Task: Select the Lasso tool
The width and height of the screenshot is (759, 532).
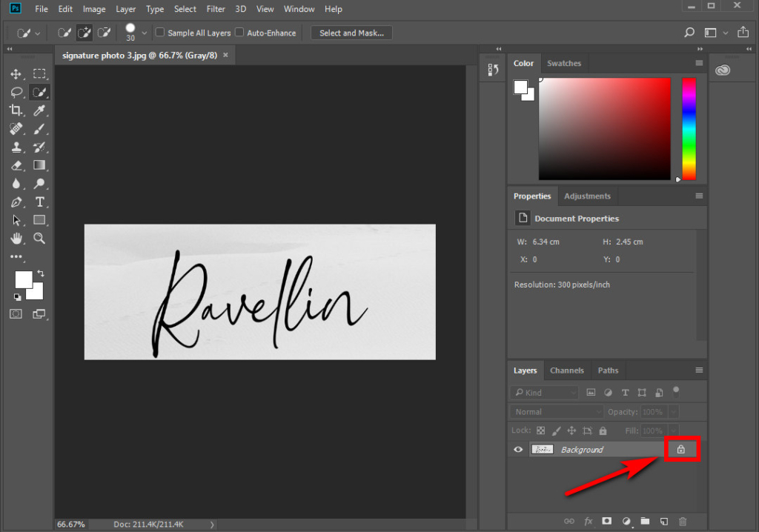Action: (x=16, y=92)
